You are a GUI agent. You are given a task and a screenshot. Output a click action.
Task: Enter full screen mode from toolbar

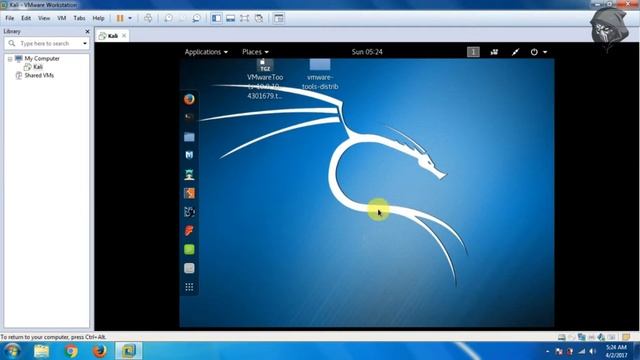[x=244, y=18]
